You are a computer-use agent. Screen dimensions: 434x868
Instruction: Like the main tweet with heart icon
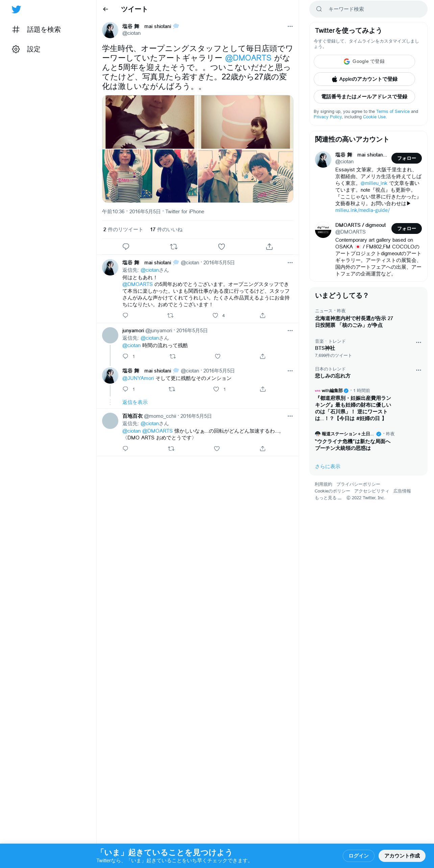pos(221,247)
